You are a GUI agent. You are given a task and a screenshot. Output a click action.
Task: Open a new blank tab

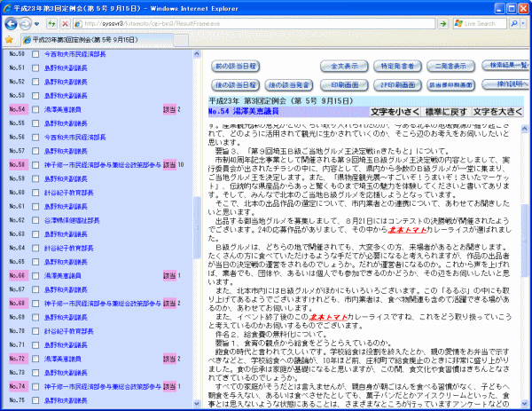pyautogui.click(x=181, y=40)
